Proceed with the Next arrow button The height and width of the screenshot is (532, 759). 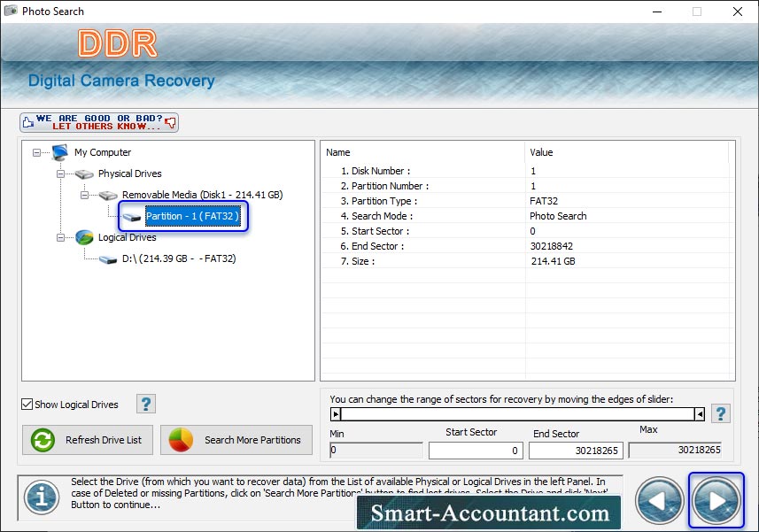pyautogui.click(x=716, y=501)
